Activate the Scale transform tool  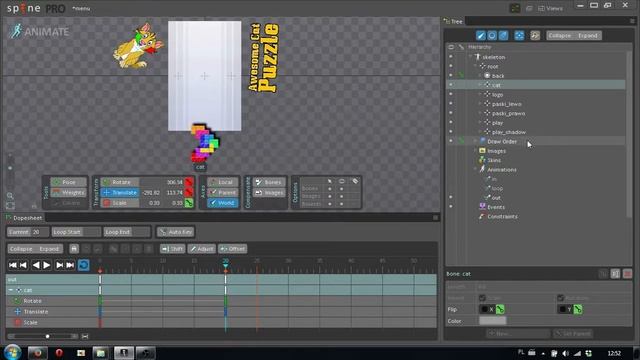[120, 202]
